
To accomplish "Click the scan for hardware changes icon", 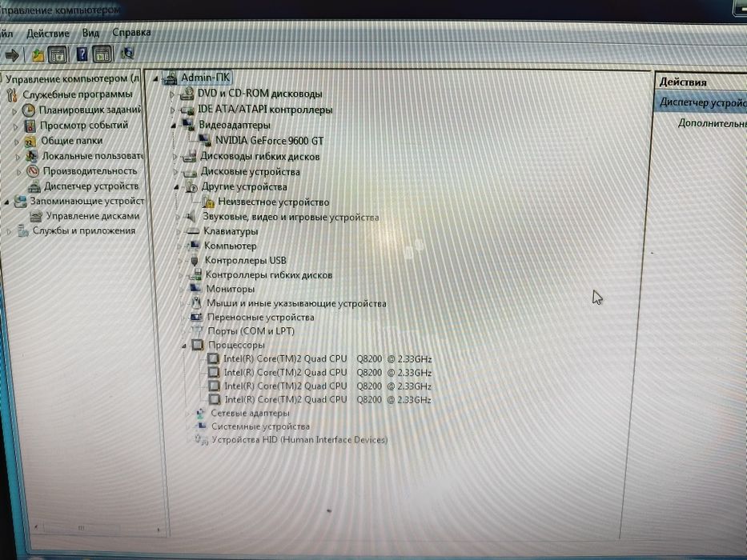I will click(127, 54).
